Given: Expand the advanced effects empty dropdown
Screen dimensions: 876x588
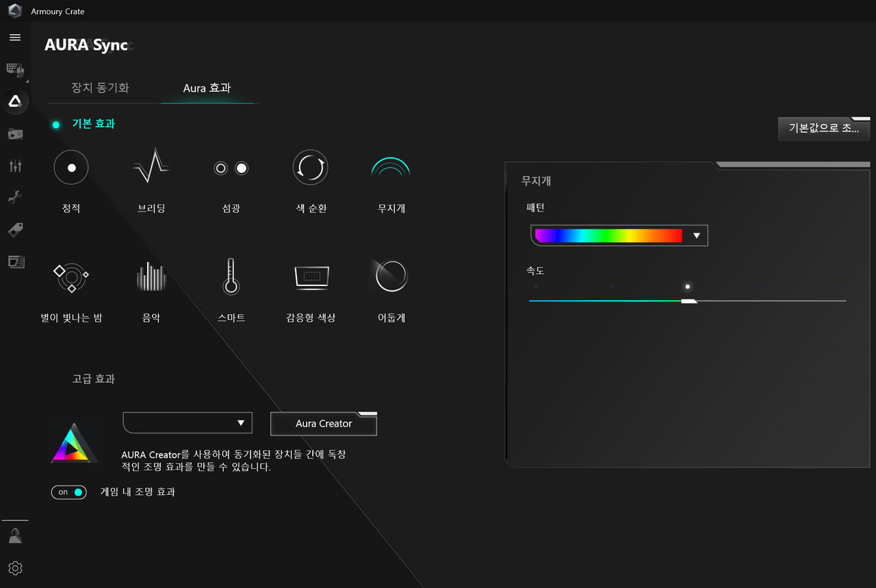Looking at the screenshot, I should point(188,423).
